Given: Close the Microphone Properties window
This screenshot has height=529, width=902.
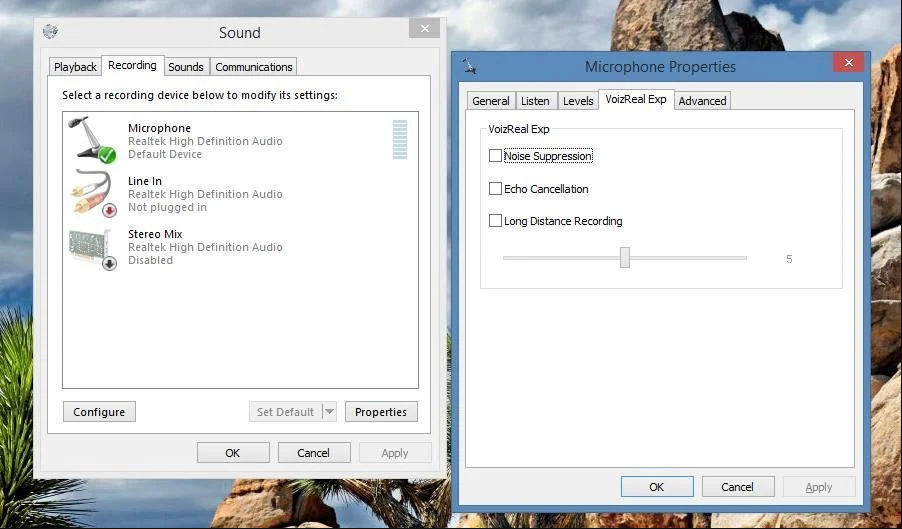Looking at the screenshot, I should (849, 63).
